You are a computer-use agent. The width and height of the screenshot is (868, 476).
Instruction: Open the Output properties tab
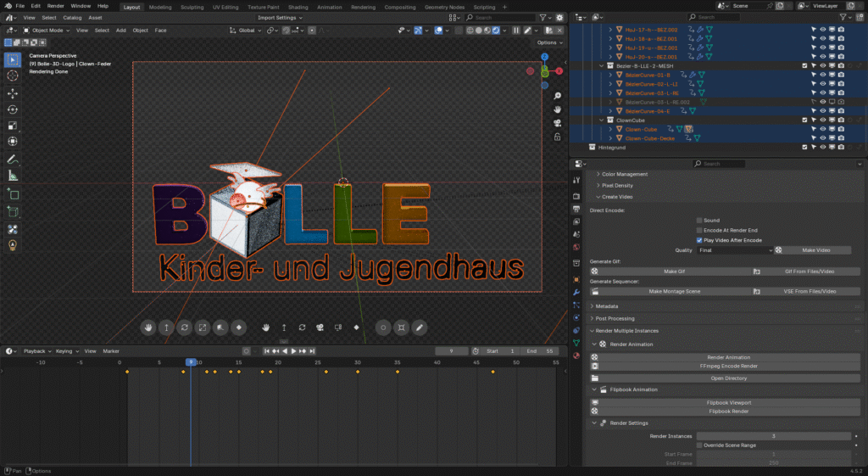(x=576, y=210)
